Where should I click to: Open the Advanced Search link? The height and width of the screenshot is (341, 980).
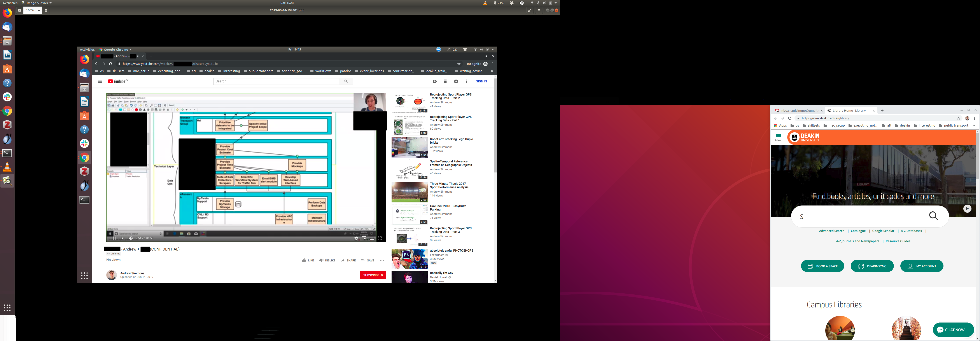[831, 231]
